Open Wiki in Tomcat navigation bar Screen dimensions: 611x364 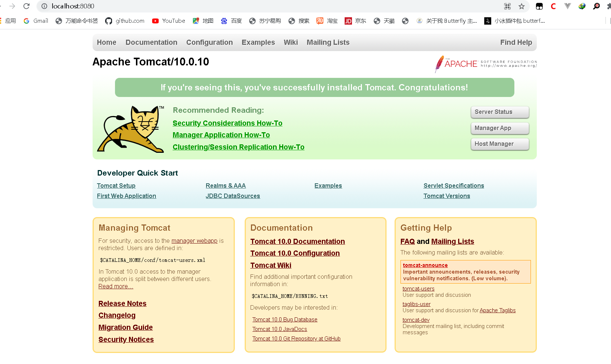291,42
